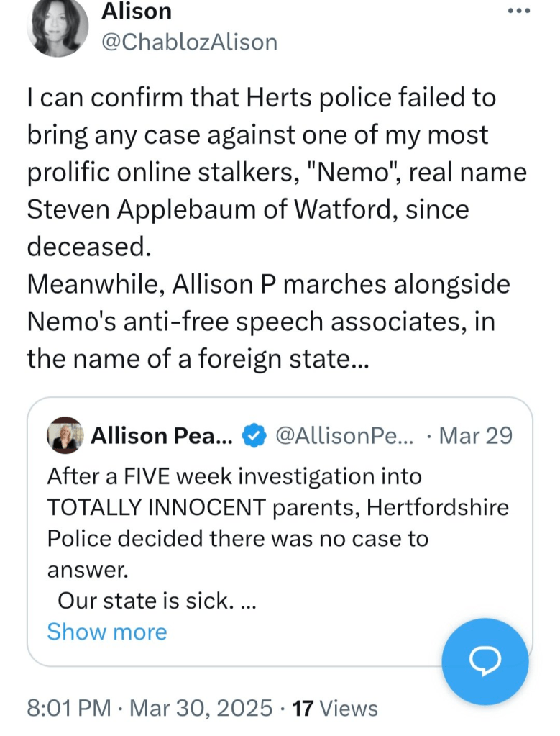Open quoted post text about FIVE week investigation
The height and width of the screenshot is (736, 560).
(x=234, y=476)
